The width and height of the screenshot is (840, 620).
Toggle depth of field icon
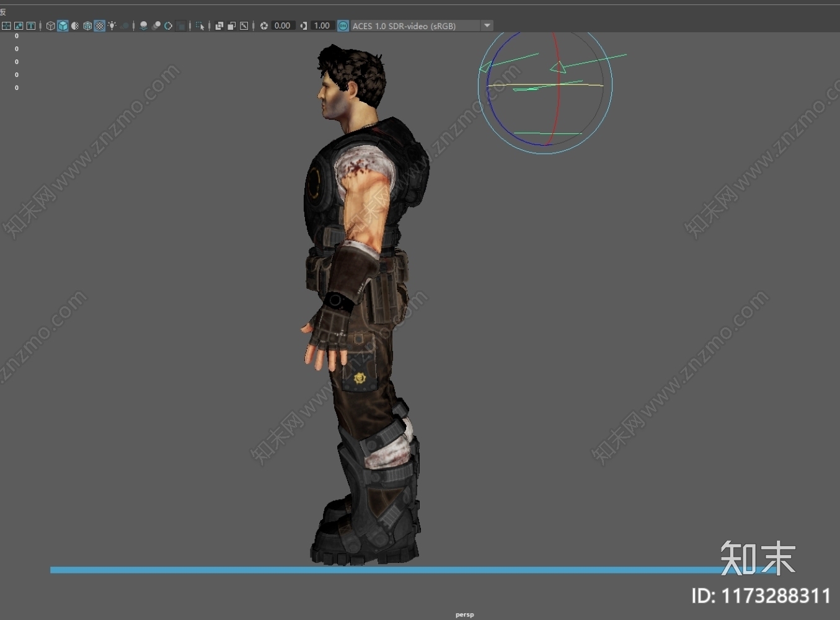tap(181, 25)
